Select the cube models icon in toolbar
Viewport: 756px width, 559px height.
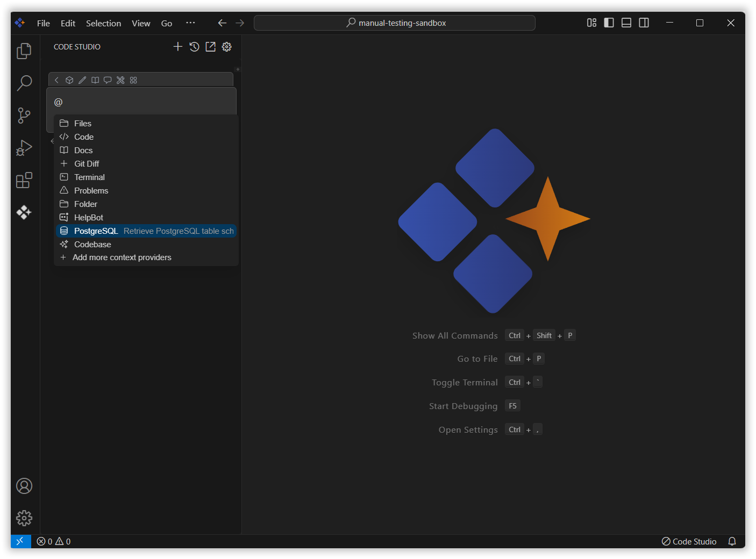pyautogui.click(x=69, y=80)
